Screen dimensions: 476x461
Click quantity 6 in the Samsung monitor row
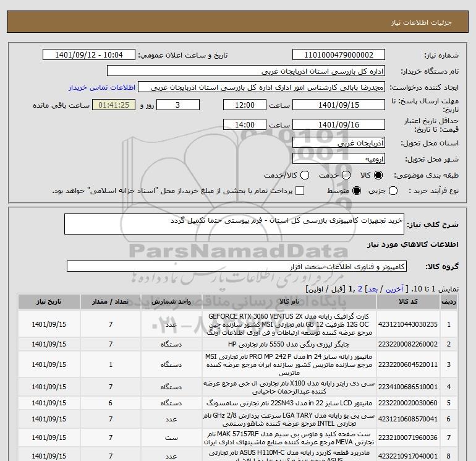coord(111,403)
